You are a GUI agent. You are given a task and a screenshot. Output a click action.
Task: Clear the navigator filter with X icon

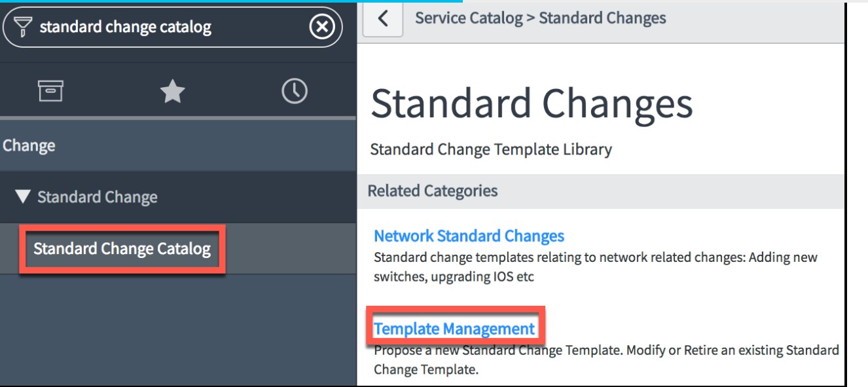click(x=322, y=28)
